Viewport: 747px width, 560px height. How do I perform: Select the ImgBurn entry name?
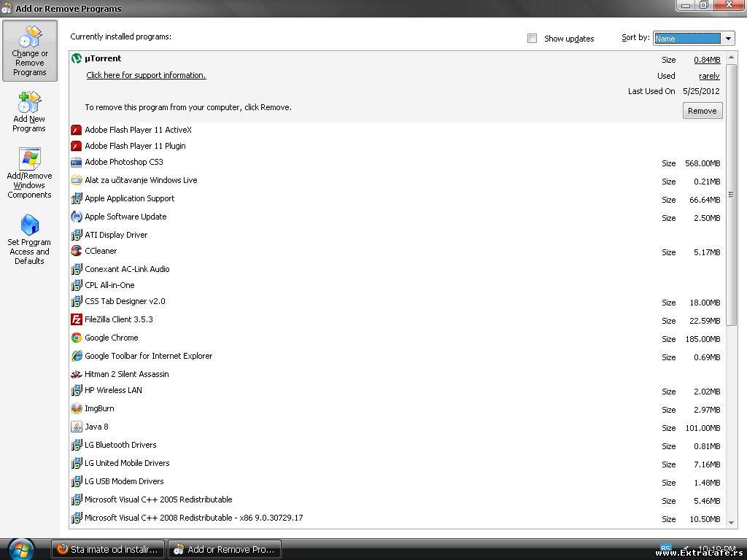99,408
